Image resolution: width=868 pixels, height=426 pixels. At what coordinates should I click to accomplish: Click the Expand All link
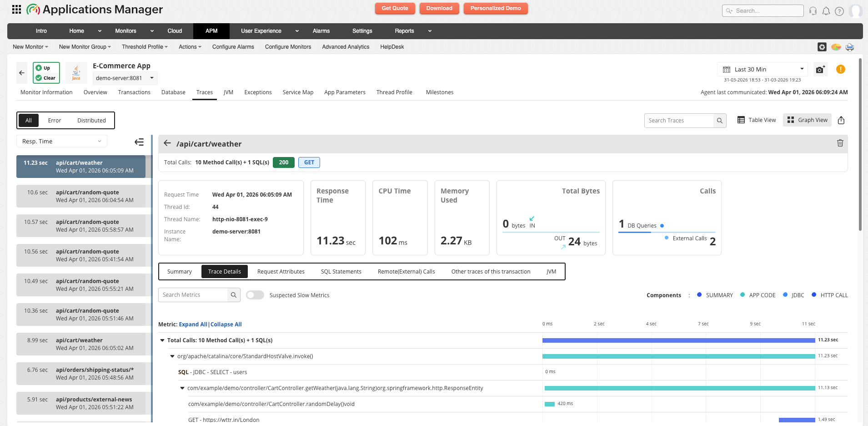(x=193, y=325)
